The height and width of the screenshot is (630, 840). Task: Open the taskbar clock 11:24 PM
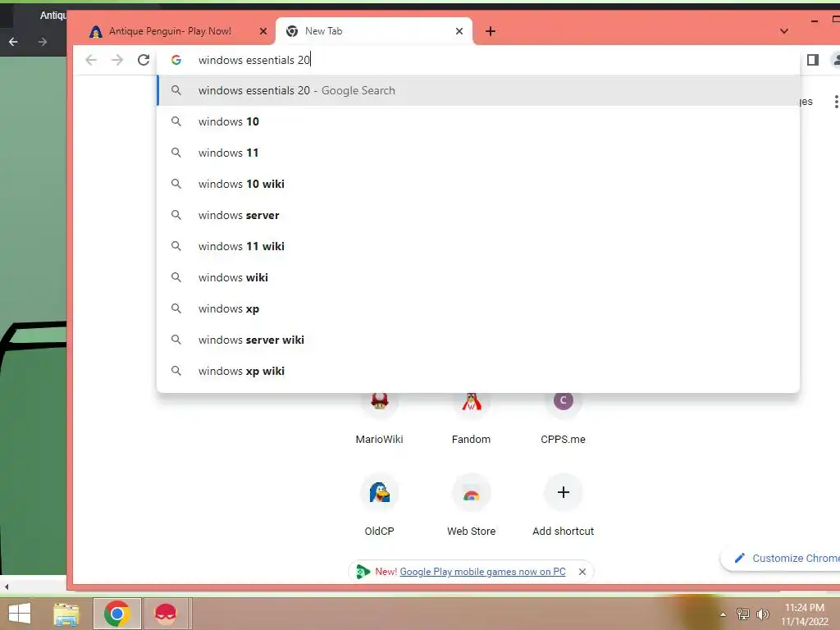(805, 614)
